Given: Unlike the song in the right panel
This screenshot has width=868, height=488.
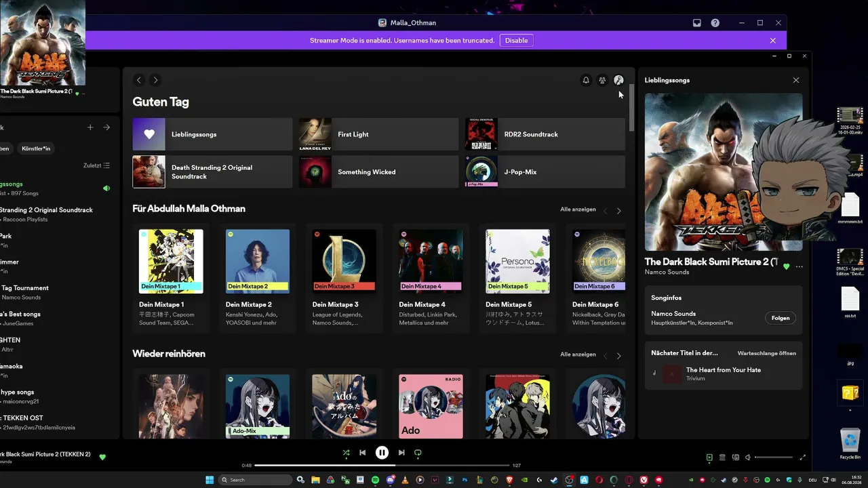Looking at the screenshot, I should (786, 267).
